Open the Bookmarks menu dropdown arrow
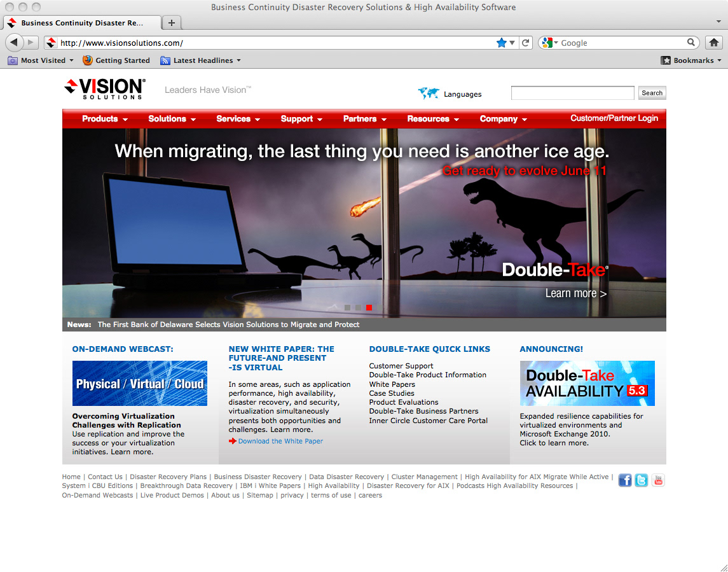728x572 pixels. (x=719, y=60)
